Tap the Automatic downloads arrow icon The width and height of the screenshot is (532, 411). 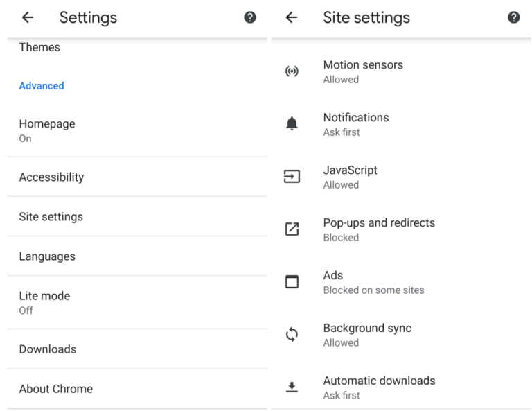[x=292, y=387]
